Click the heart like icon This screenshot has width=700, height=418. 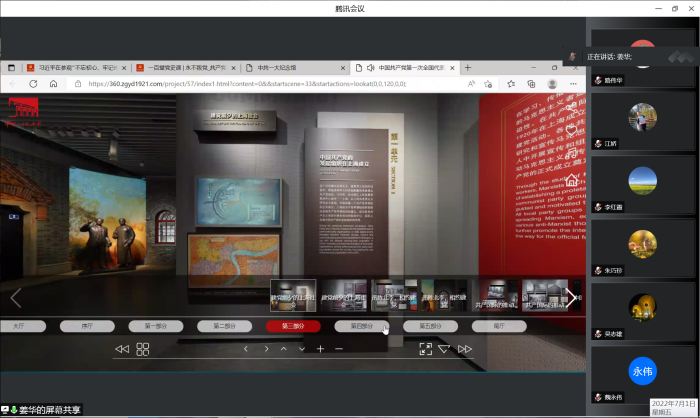click(x=571, y=131)
